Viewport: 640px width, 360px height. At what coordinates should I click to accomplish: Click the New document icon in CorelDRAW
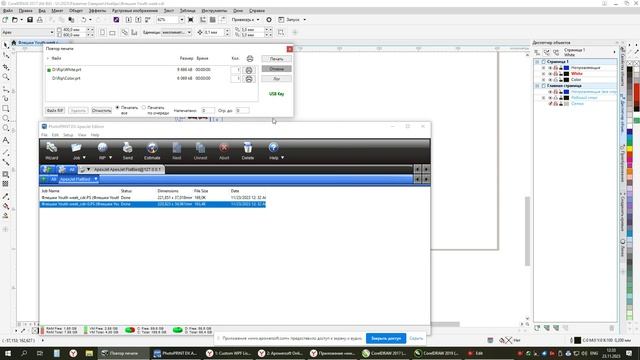(5, 20)
